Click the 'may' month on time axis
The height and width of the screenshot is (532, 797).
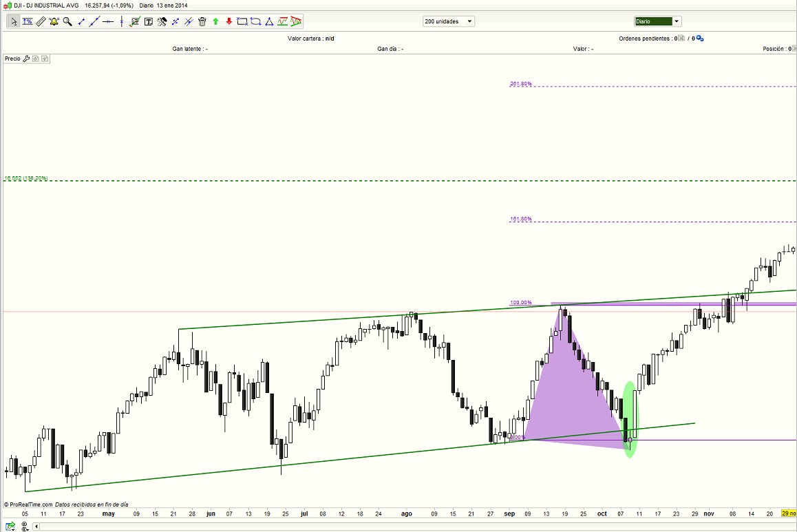point(108,513)
